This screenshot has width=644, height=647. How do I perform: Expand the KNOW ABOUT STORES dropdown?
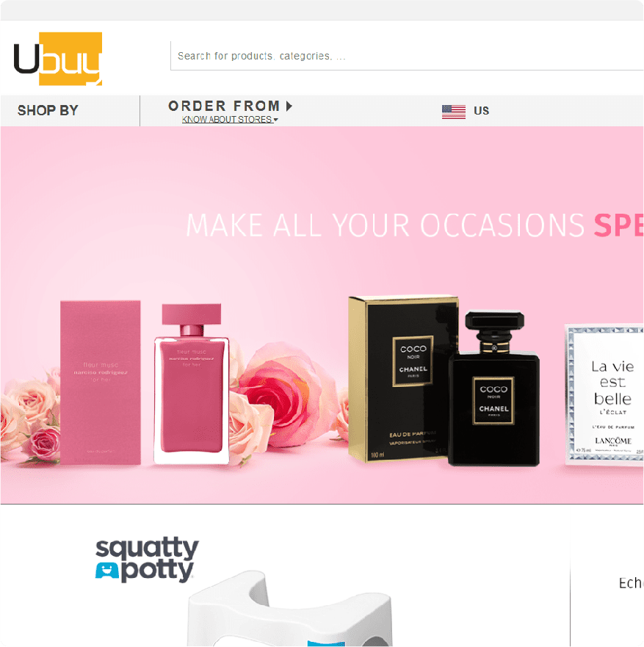(x=230, y=119)
